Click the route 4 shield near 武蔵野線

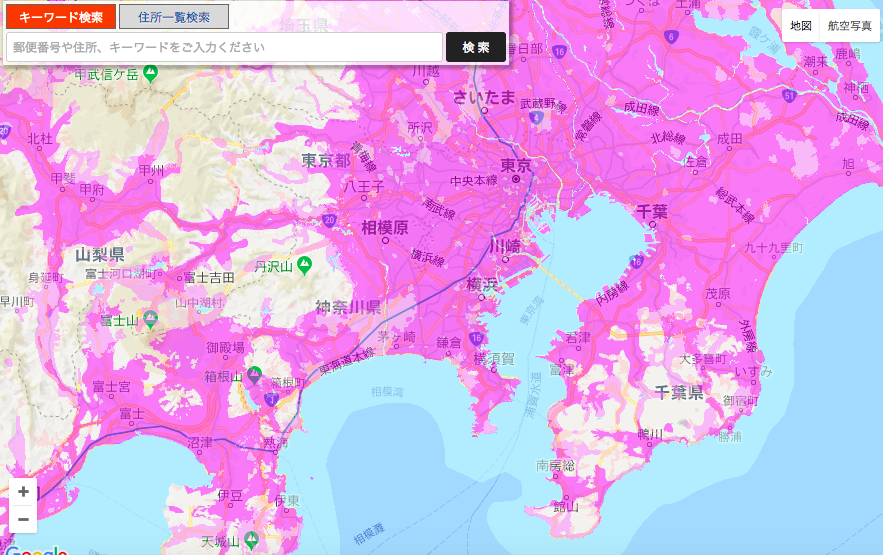pos(536,118)
